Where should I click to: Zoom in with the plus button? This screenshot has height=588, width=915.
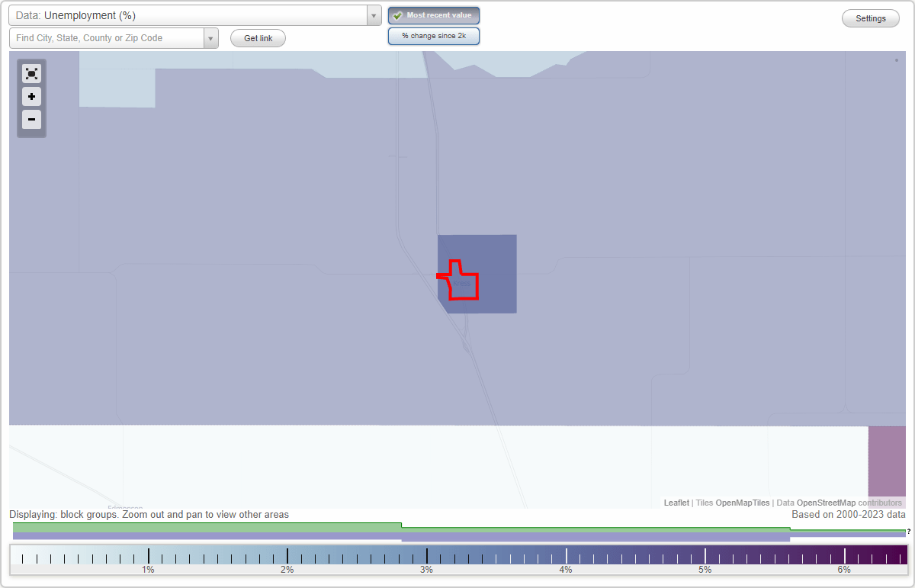(31, 97)
